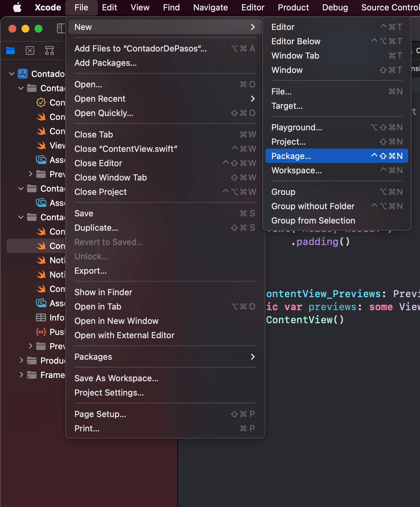Choose New Target from the submenu
420x507 pixels.
[x=337, y=106]
